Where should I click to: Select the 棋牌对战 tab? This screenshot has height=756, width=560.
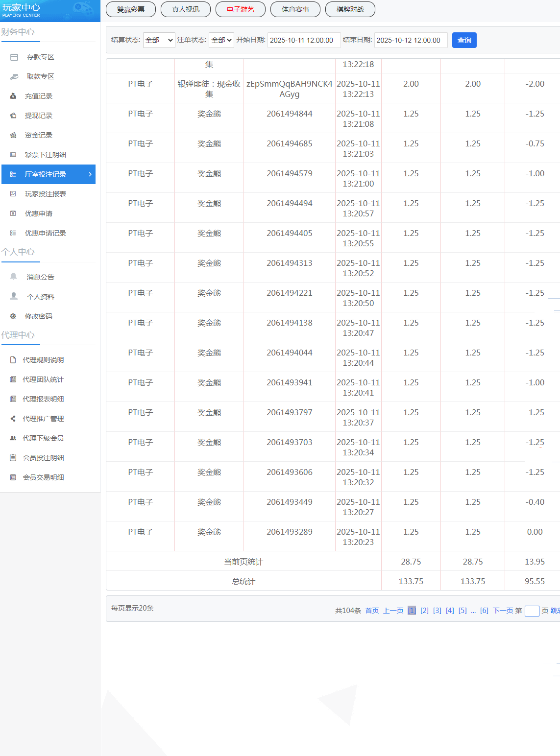click(350, 9)
